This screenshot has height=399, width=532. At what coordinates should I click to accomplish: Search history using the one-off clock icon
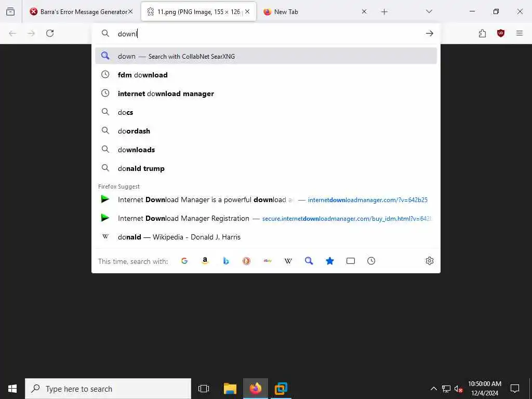tap(371, 261)
